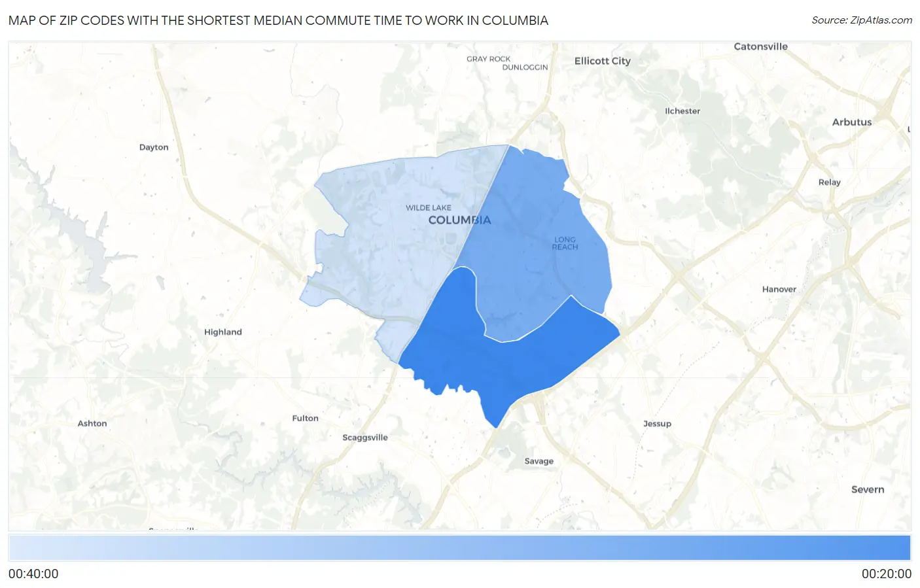Image resolution: width=920 pixels, height=588 pixels.
Task: Click the DUNLOGGIN label
Action: click(x=525, y=67)
